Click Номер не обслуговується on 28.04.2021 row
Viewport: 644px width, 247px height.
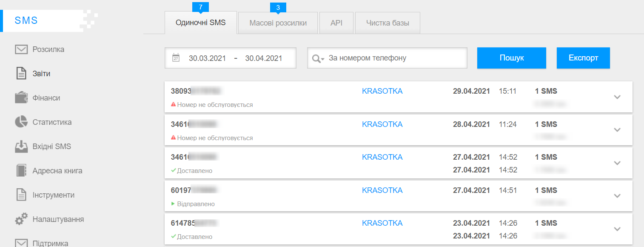215,138
